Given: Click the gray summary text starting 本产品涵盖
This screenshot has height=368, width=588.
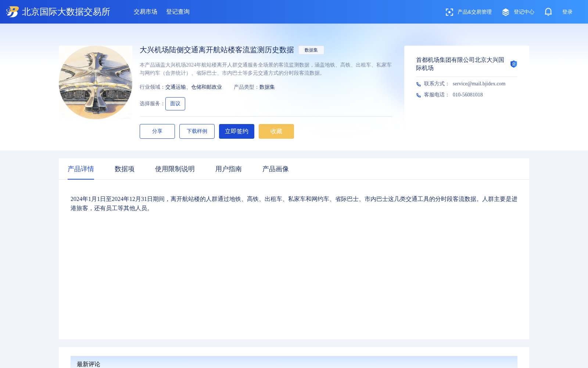Looking at the screenshot, I should click(266, 69).
